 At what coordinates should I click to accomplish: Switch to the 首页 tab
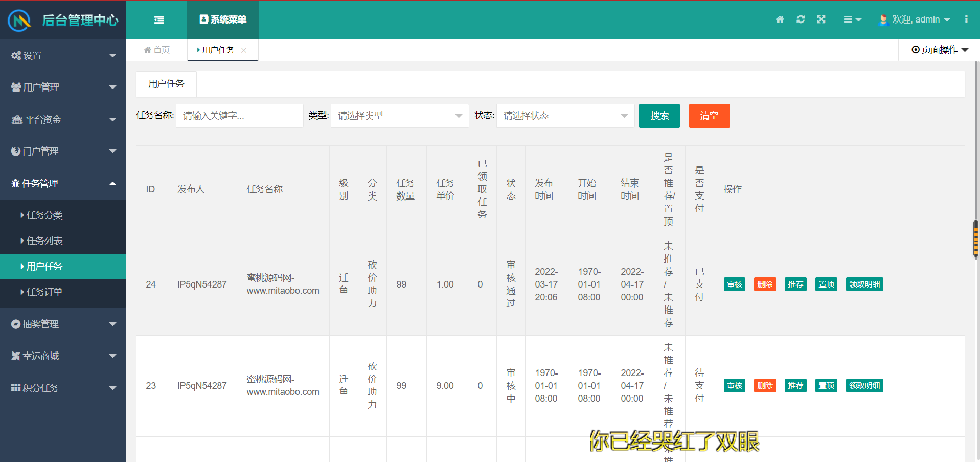point(157,50)
